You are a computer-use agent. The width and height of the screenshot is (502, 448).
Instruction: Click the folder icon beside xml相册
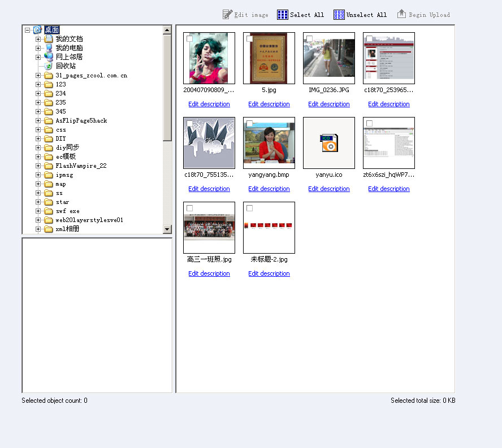pyautogui.click(x=49, y=229)
